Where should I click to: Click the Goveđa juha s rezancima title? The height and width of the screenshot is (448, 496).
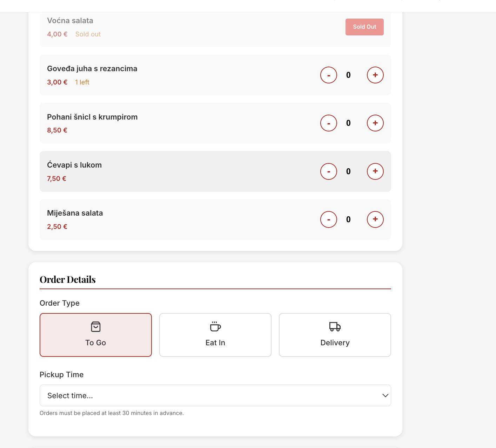tap(92, 69)
